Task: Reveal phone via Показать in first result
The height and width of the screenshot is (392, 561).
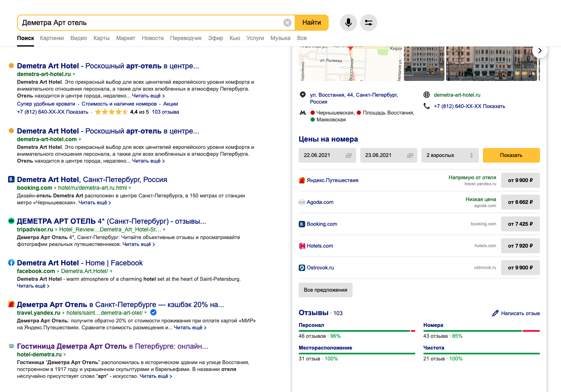Action: 77,112
